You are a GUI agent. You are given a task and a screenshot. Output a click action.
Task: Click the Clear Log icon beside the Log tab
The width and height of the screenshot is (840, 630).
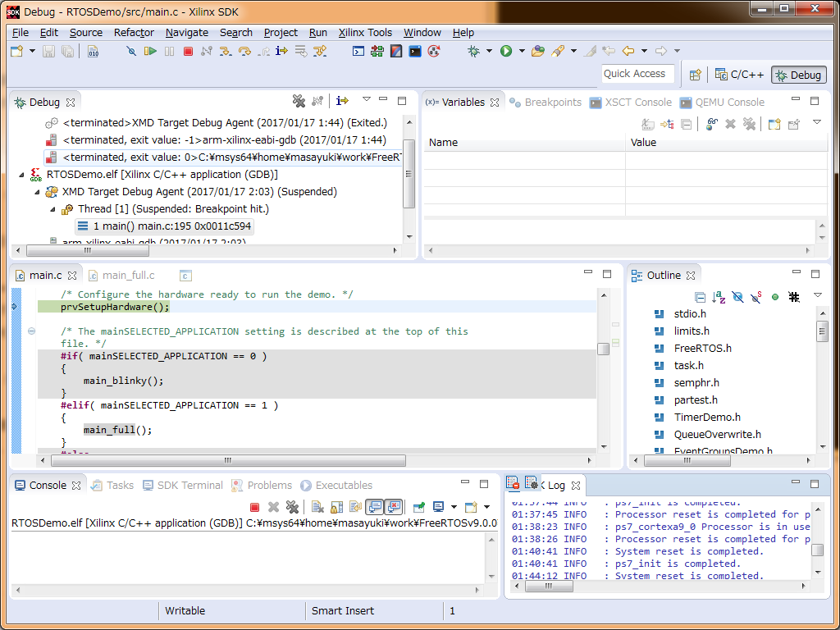tap(513, 484)
